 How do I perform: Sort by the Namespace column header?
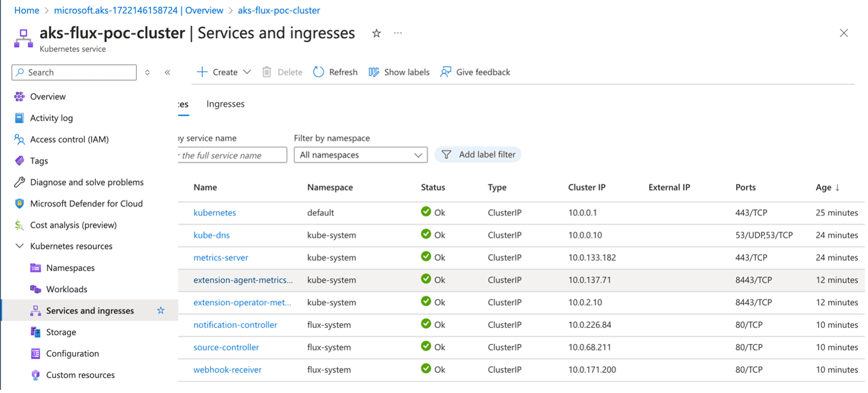pos(330,187)
